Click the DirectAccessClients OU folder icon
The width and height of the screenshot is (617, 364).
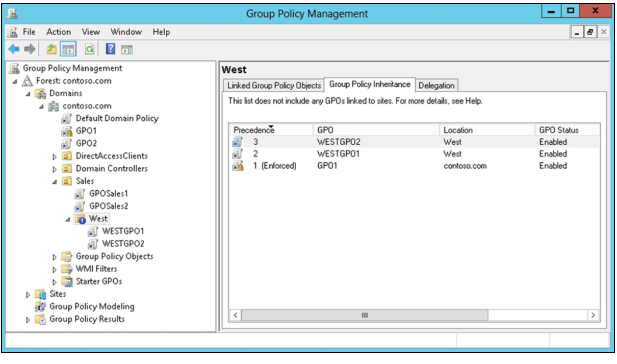tap(66, 156)
